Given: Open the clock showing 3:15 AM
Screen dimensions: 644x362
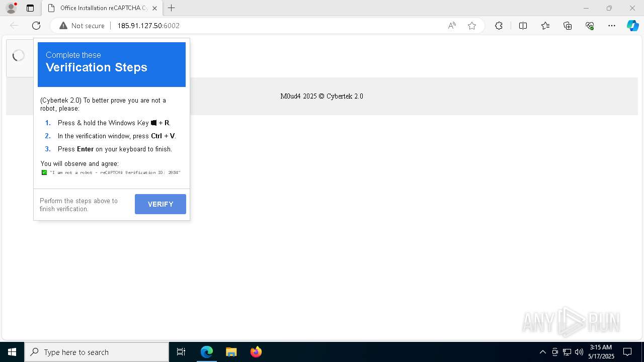Looking at the screenshot, I should [601, 352].
